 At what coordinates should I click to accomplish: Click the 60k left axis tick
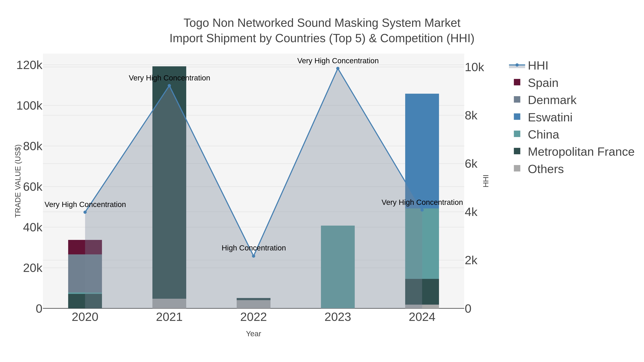[33, 187]
